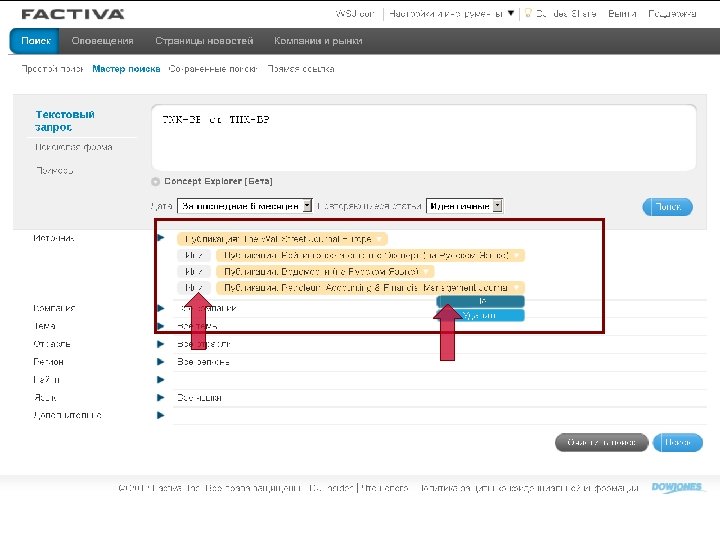
Task: Open the WSJ.com link
Action: pos(355,14)
